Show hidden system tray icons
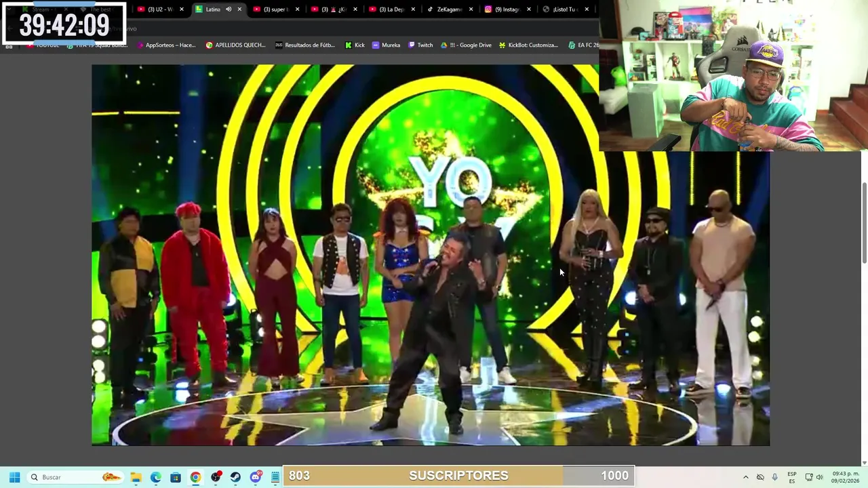Image resolution: width=868 pixels, height=488 pixels. point(745,477)
